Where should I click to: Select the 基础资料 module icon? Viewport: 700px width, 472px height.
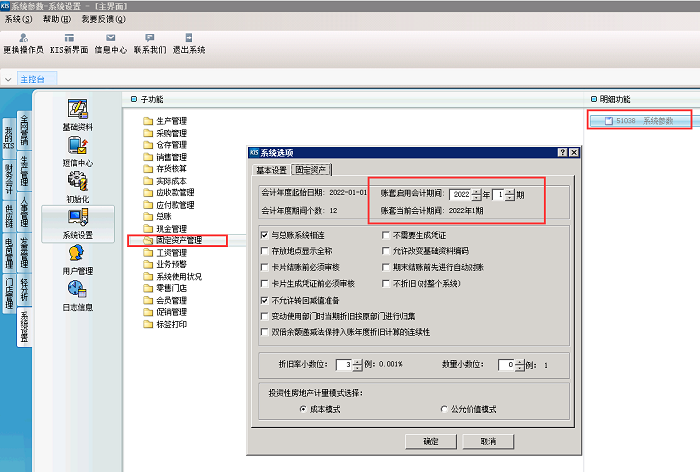tap(78, 114)
